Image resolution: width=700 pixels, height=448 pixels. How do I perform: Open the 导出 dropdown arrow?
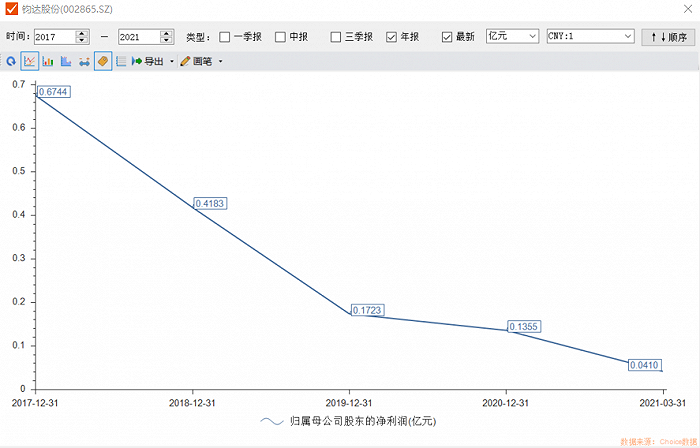[x=172, y=62]
